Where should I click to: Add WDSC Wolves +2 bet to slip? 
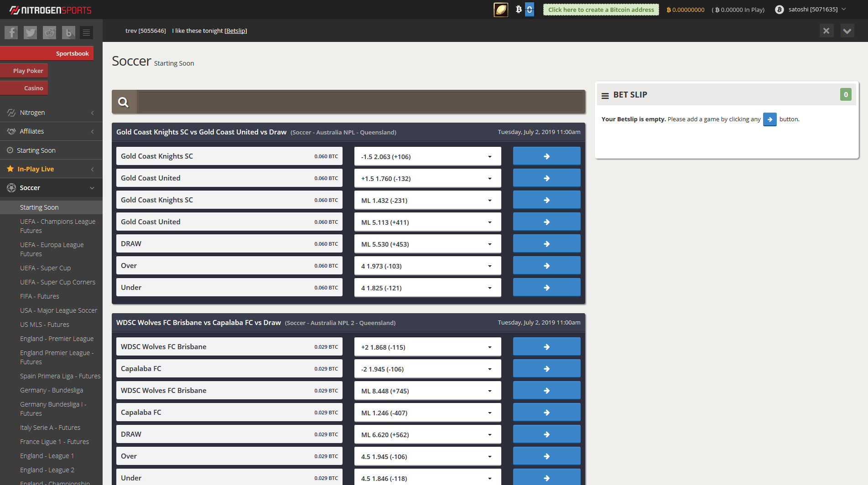pyautogui.click(x=546, y=347)
